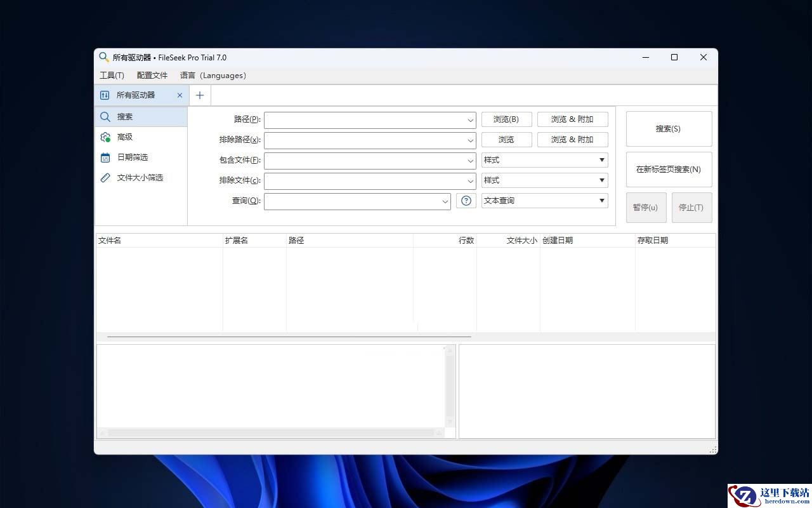This screenshot has height=508, width=812.
Task: Expand the 排除路径(x) dropdown arrow
Action: [471, 140]
